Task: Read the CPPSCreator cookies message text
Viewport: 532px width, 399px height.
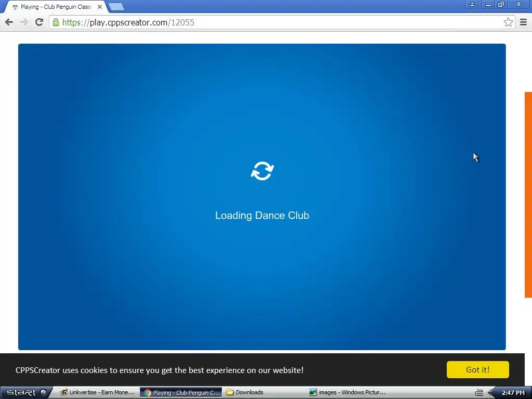Action: 159,370
